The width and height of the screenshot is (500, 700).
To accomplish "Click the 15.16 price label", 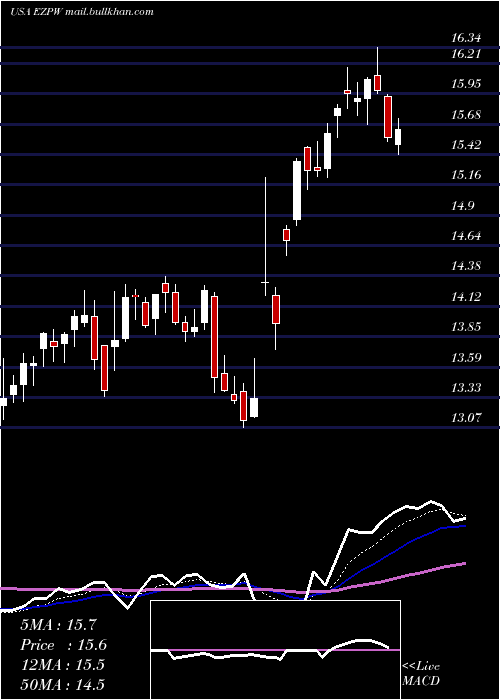I will [466, 175].
